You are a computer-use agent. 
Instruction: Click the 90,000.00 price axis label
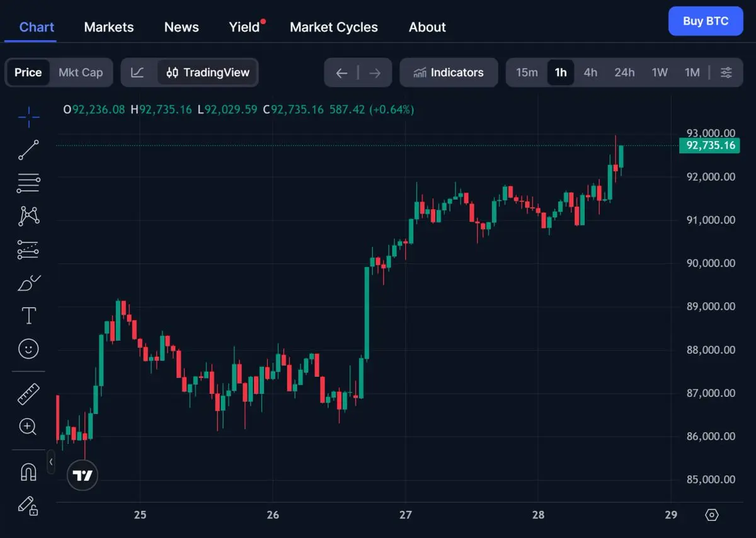pyautogui.click(x=711, y=263)
